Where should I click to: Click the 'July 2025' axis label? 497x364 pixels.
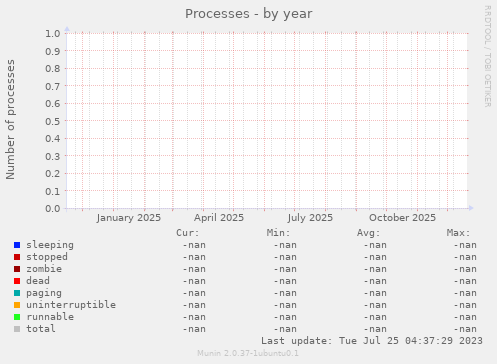click(x=310, y=218)
